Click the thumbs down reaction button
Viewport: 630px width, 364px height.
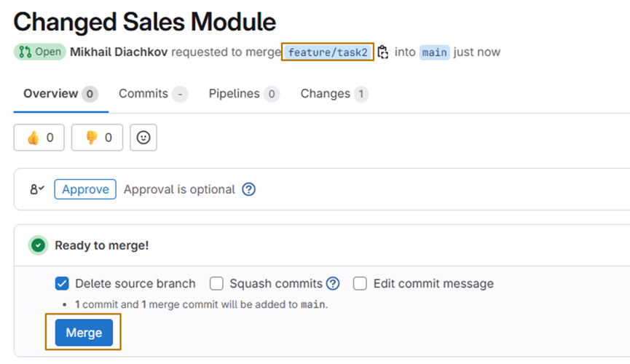[x=97, y=138]
